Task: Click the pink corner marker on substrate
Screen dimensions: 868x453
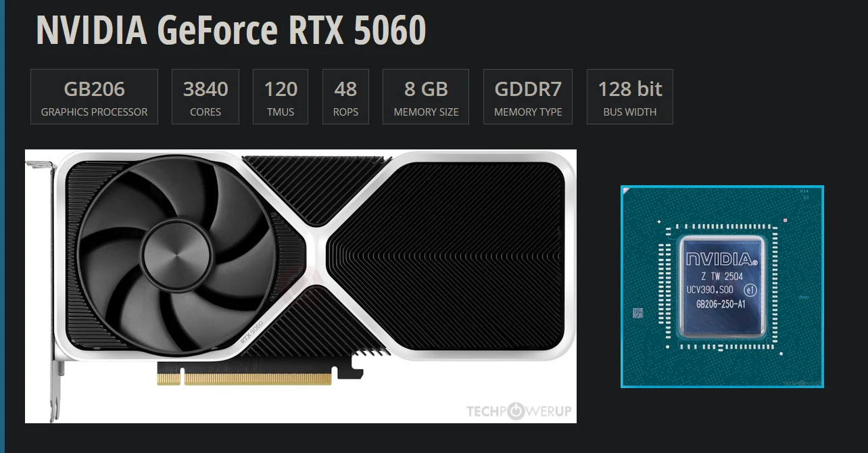Action: point(784,220)
